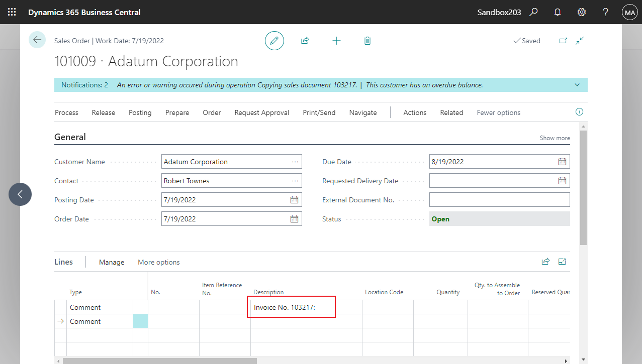Open the Due Date calendar picker

pos(562,161)
